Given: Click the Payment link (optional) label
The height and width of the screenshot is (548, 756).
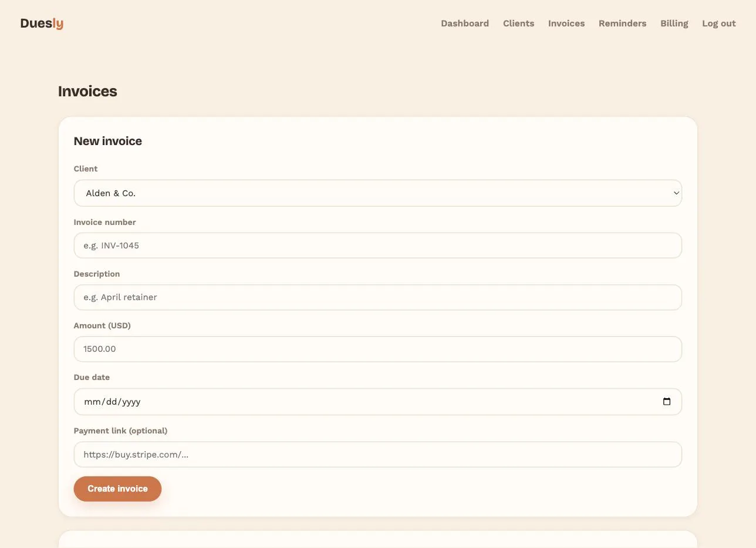Looking at the screenshot, I should [x=120, y=431].
